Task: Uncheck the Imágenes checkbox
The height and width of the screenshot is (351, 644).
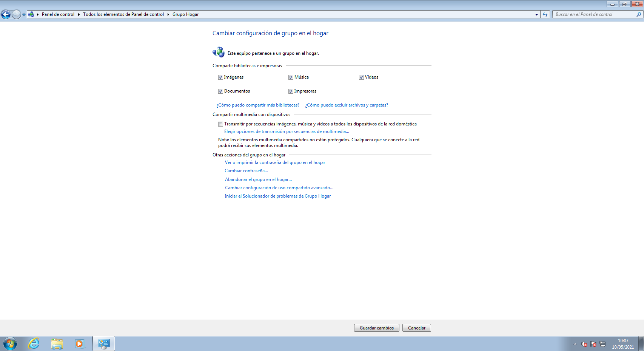Action: click(220, 77)
